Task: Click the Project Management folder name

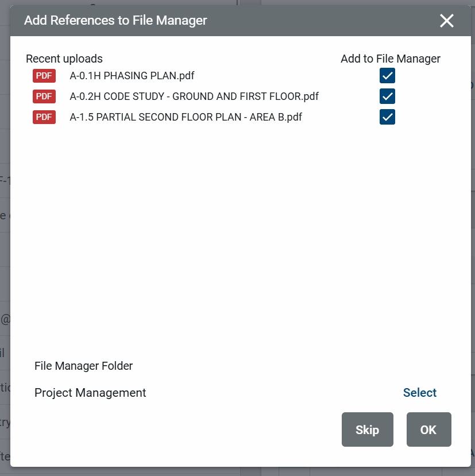Action: pos(90,393)
